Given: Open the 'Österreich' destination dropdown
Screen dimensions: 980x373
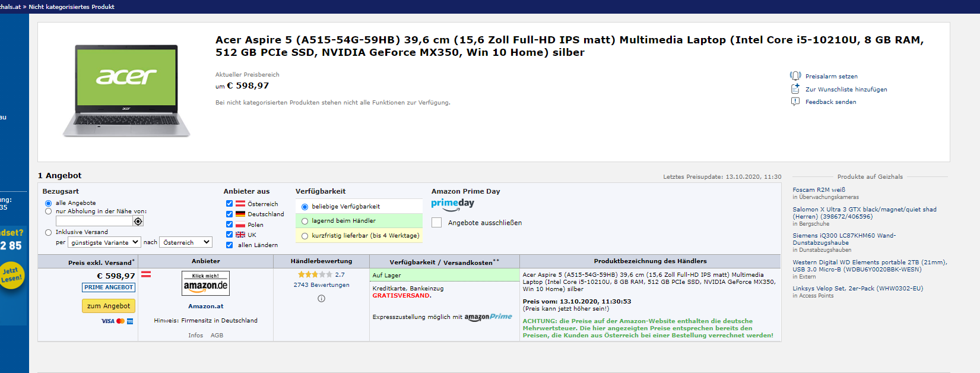Looking at the screenshot, I should pyautogui.click(x=186, y=242).
